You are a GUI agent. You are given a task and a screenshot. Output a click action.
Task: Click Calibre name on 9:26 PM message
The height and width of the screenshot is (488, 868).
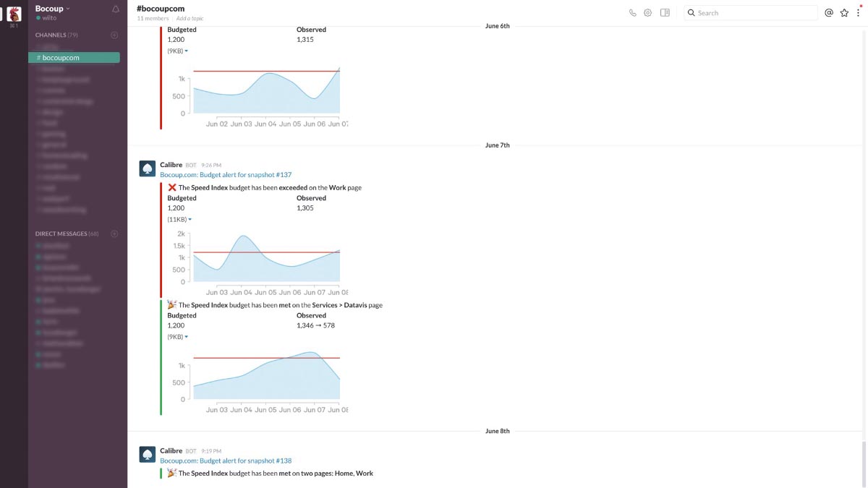pos(171,165)
